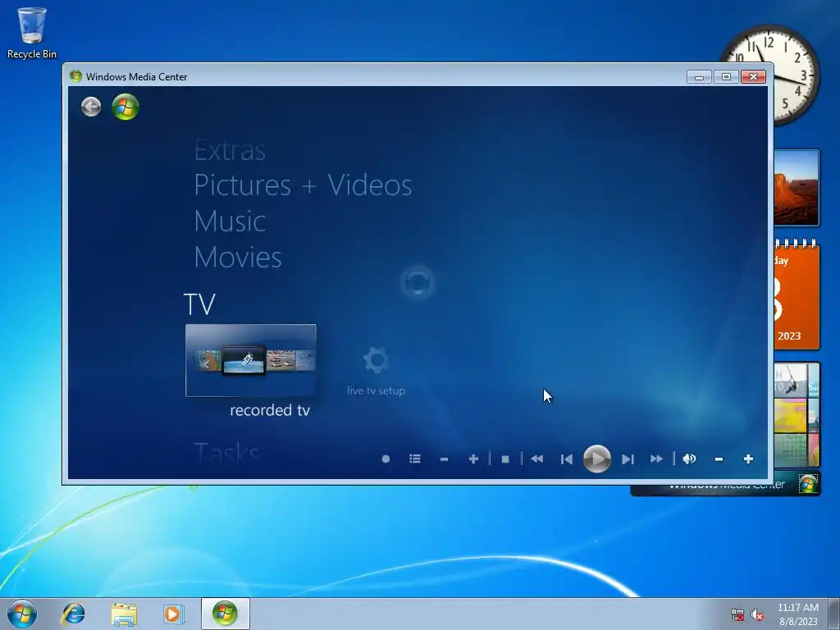Mute audio with the speaker icon
This screenshot has height=630, width=840.
click(689, 459)
